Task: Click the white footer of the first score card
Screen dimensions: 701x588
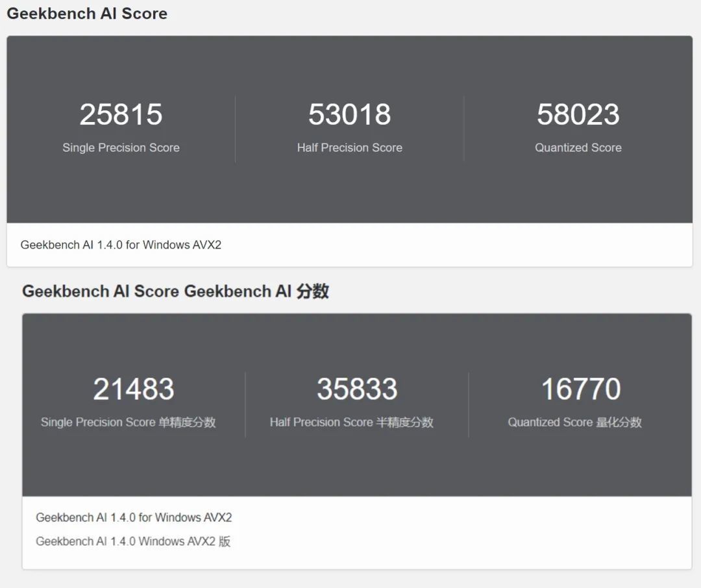Action: coord(350,245)
